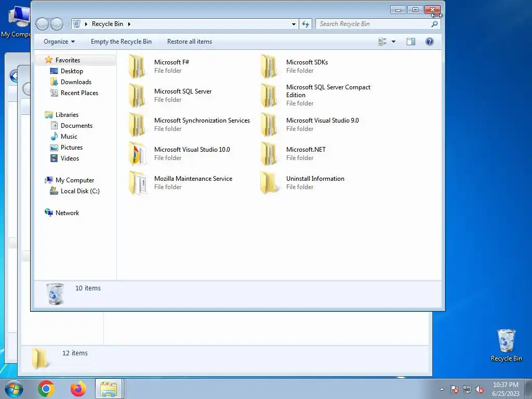Click Restore all items
This screenshot has height=399, width=532.
(189, 42)
